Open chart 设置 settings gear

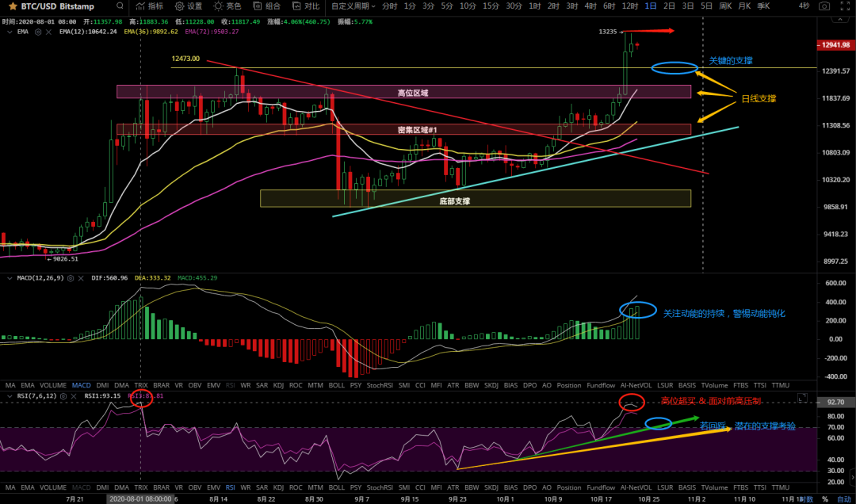pyautogui.click(x=188, y=6)
